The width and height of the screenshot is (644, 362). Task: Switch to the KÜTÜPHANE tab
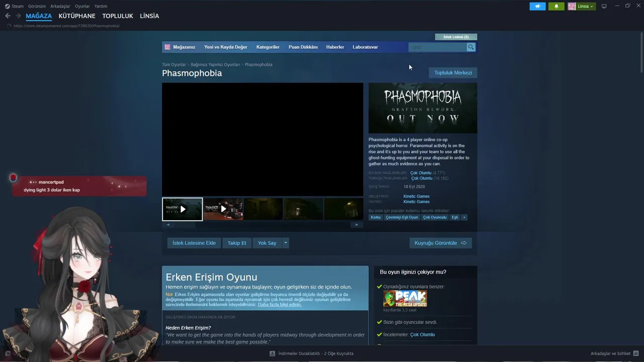(x=77, y=16)
